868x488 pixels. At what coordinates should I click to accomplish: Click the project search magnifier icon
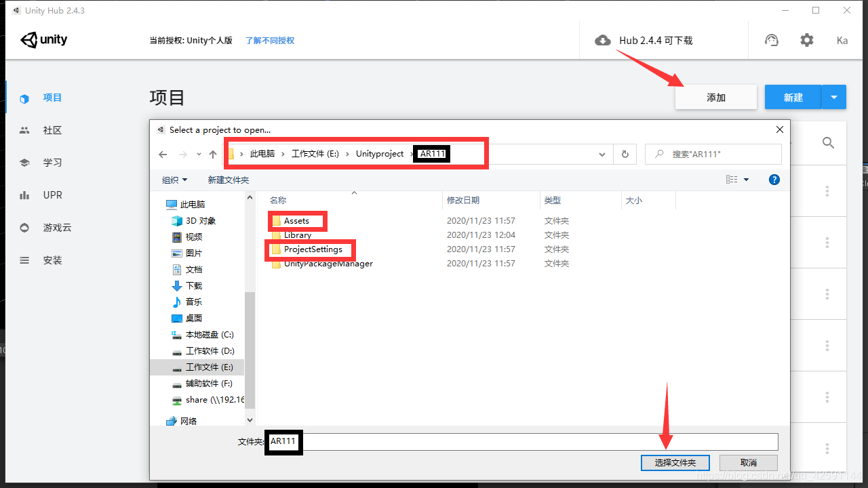click(x=828, y=142)
